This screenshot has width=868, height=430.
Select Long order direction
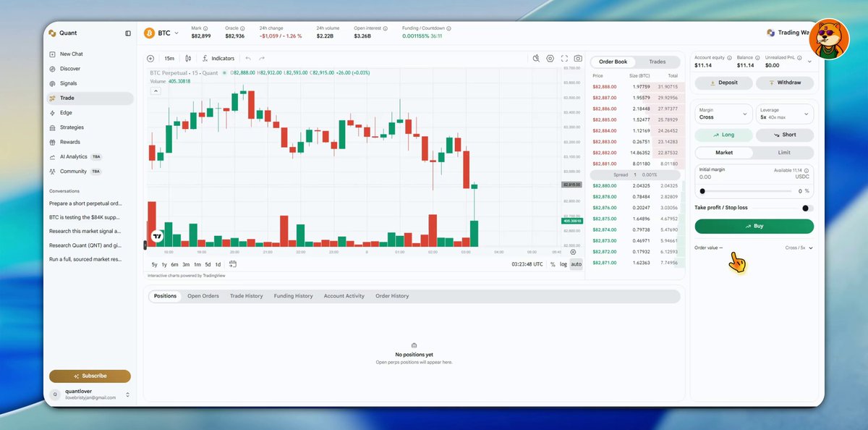pyautogui.click(x=723, y=135)
